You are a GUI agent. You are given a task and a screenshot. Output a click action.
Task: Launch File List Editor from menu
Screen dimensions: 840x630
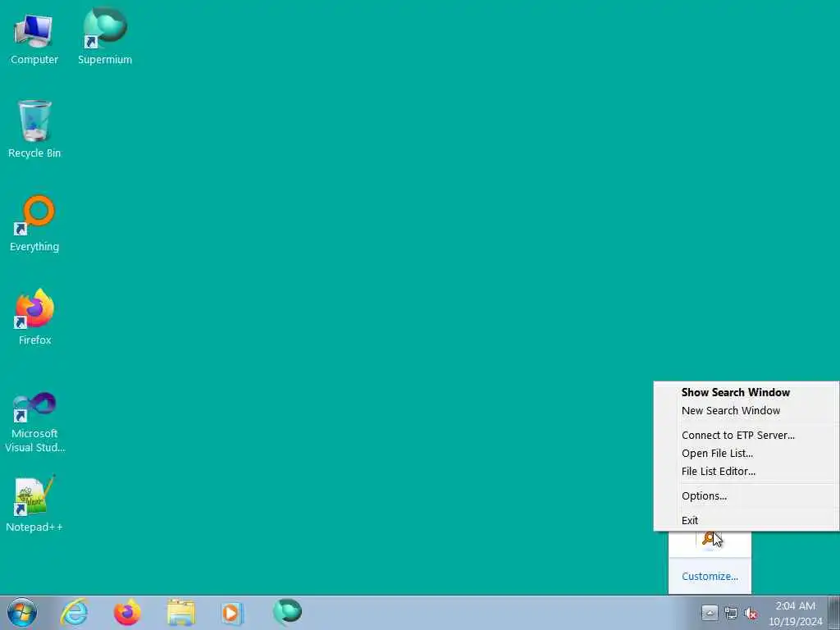[x=746, y=472]
